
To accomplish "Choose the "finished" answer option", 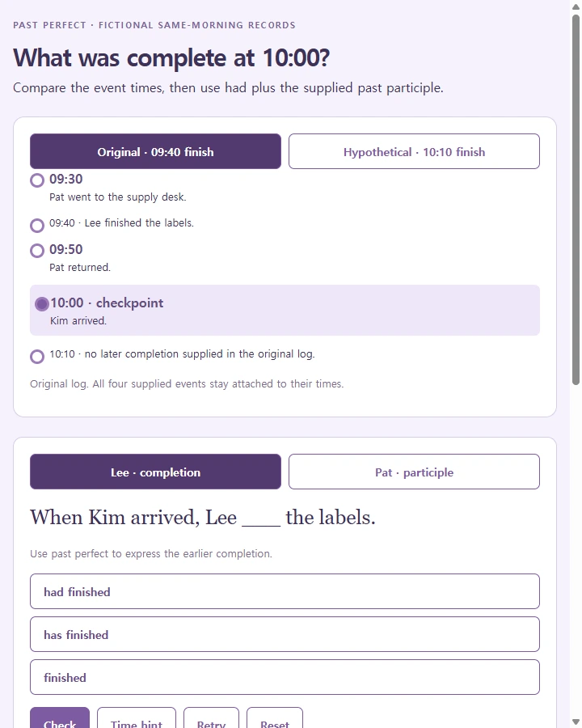I will pos(285,677).
